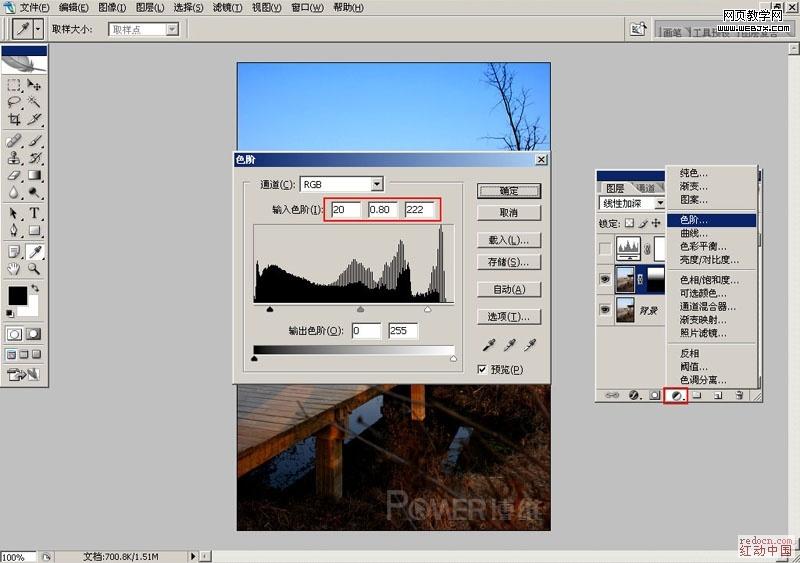This screenshot has width=800, height=563.
Task: Select the Crop tool
Action: pyautogui.click(x=14, y=119)
